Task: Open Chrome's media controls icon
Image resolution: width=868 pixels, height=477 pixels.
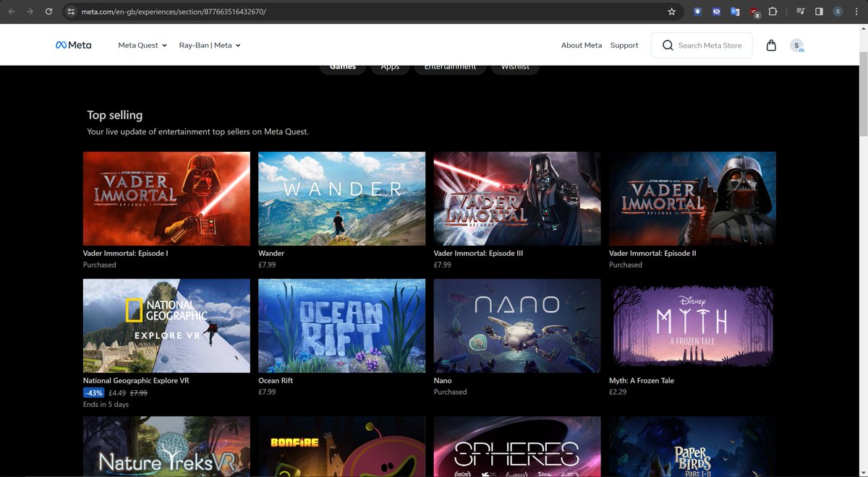Action: [800, 11]
